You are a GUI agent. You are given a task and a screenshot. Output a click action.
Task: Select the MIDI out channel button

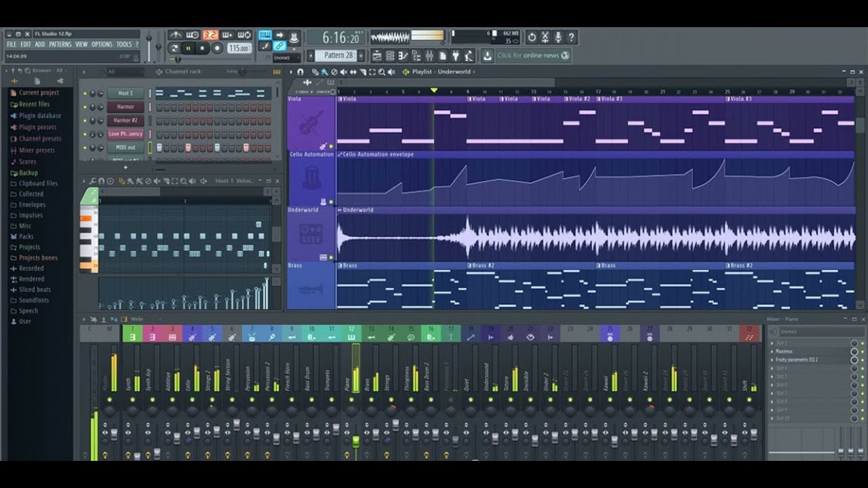point(125,148)
